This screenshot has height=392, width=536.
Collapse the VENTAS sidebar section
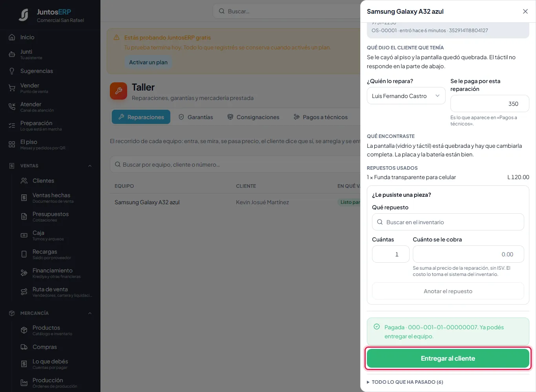[90, 166]
